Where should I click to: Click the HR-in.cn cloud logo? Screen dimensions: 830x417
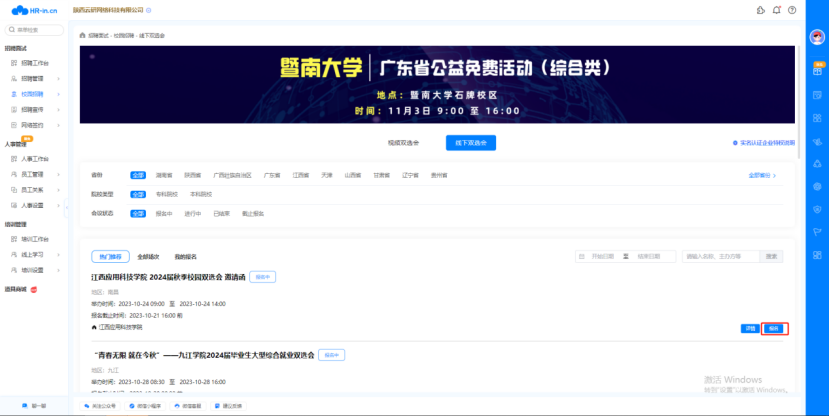click(28, 11)
